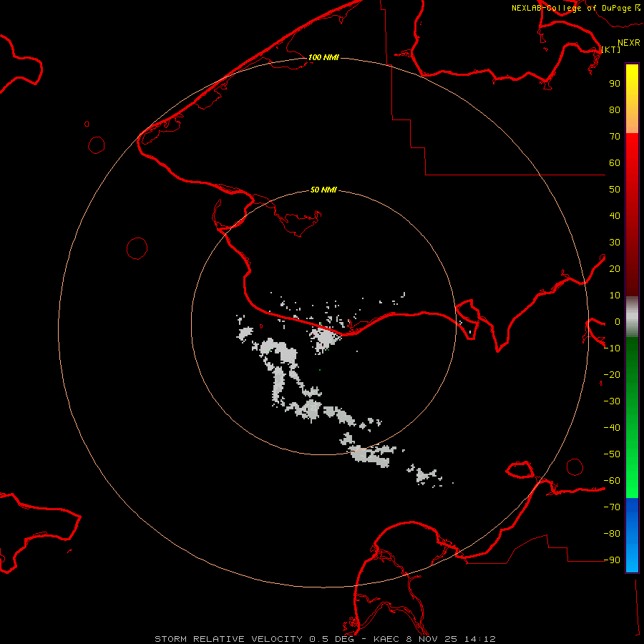Click the "30" velocity scale value
The width and height of the screenshot is (644, 644).
[x=615, y=243]
